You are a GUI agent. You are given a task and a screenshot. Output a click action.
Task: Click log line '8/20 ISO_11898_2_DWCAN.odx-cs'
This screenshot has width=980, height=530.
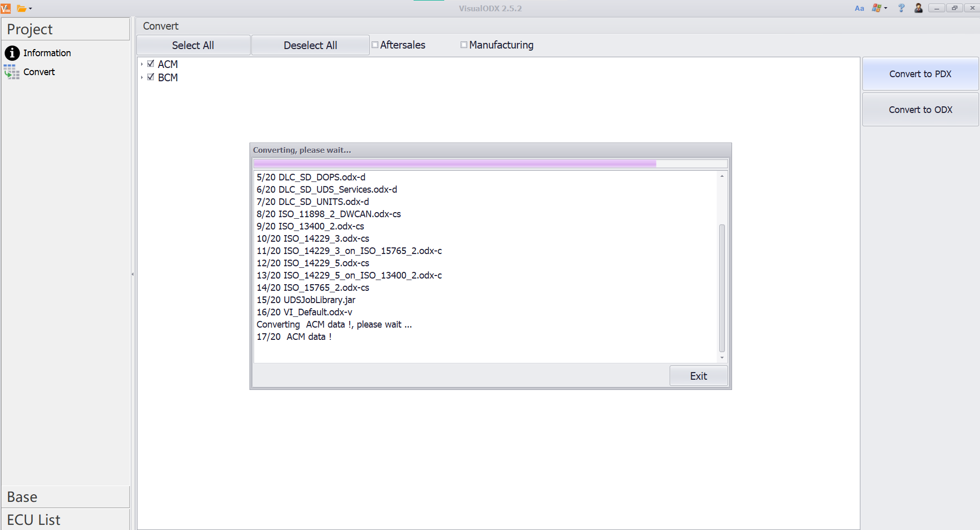point(329,214)
